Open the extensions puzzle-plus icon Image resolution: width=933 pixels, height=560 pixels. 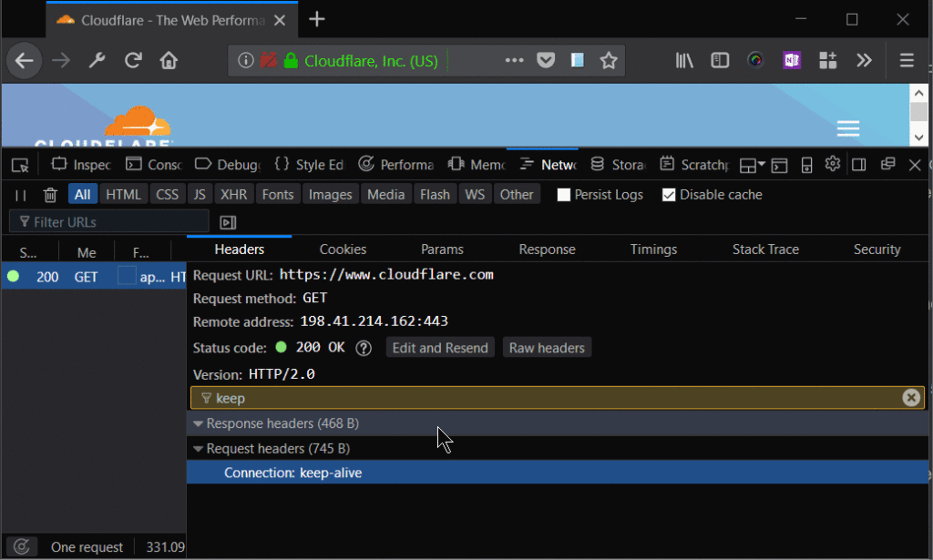(x=827, y=61)
